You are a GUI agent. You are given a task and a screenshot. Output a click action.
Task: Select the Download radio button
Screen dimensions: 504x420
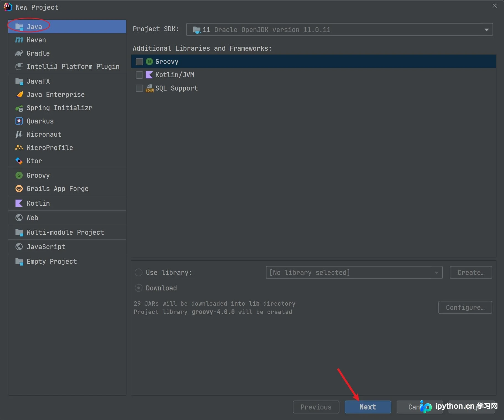138,288
